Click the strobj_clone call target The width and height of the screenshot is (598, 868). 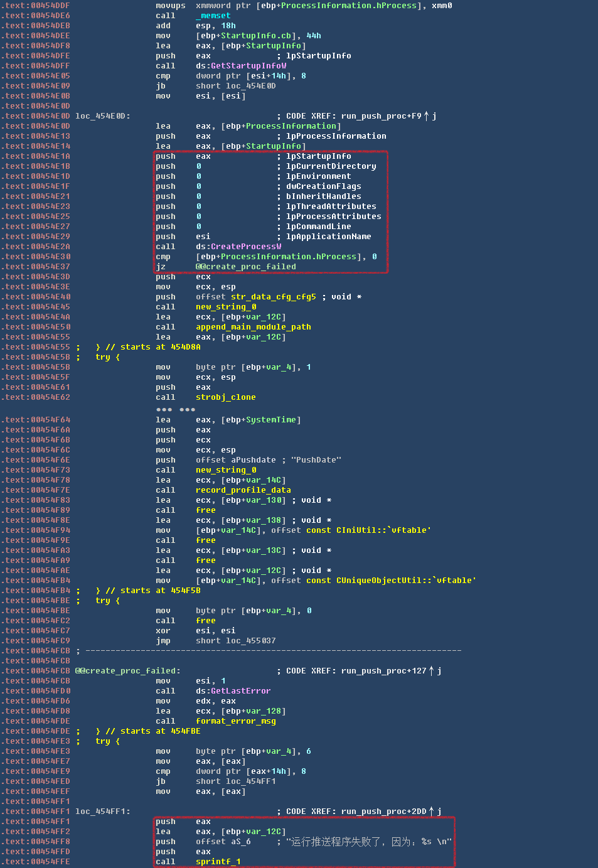tap(225, 397)
